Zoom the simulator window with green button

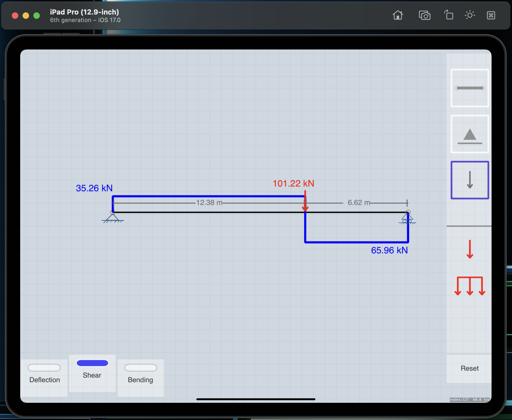tap(37, 16)
